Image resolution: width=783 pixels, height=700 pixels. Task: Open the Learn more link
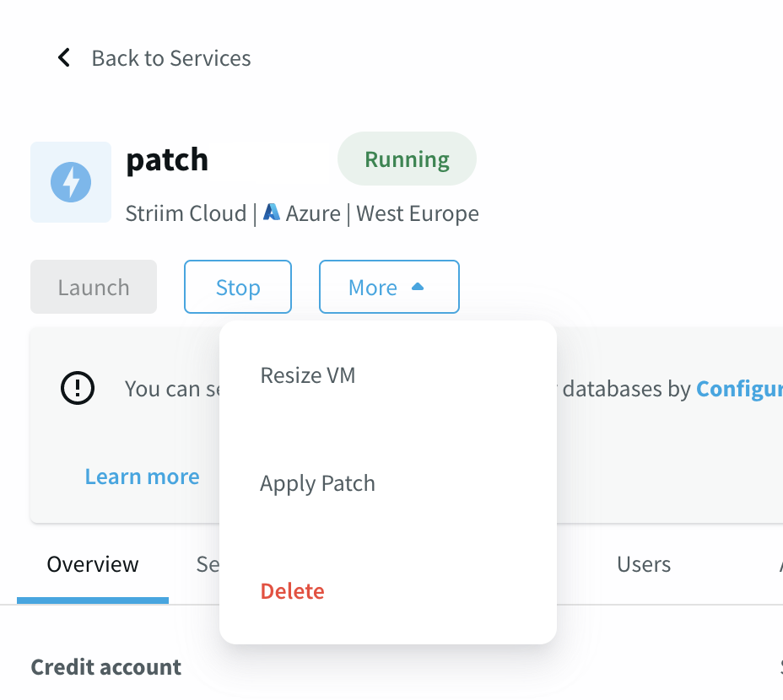[143, 477]
